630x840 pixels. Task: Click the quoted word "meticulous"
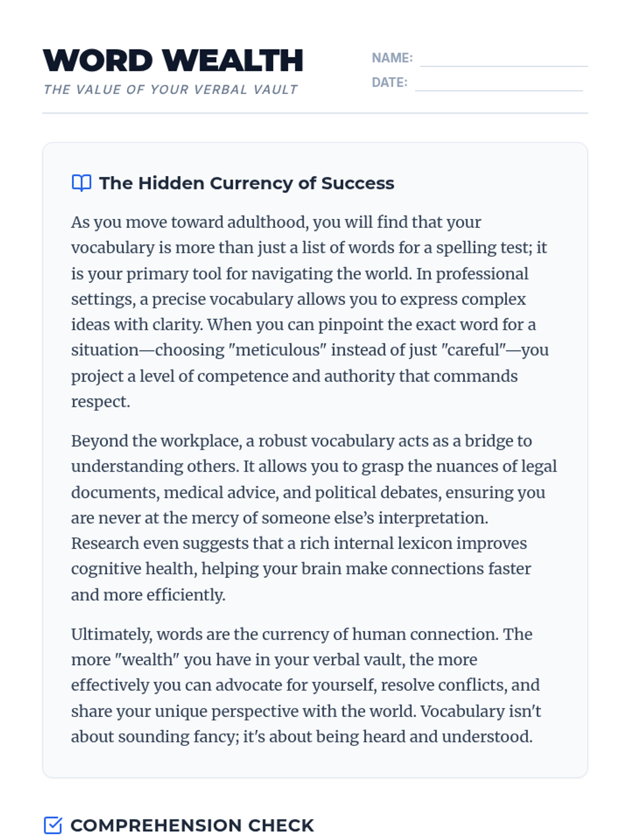click(276, 350)
